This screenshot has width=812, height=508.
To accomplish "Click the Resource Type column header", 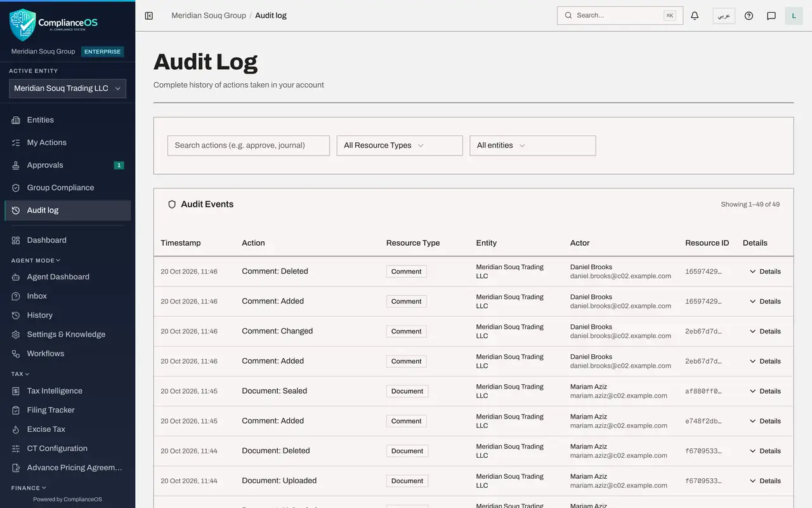I will coord(413,243).
